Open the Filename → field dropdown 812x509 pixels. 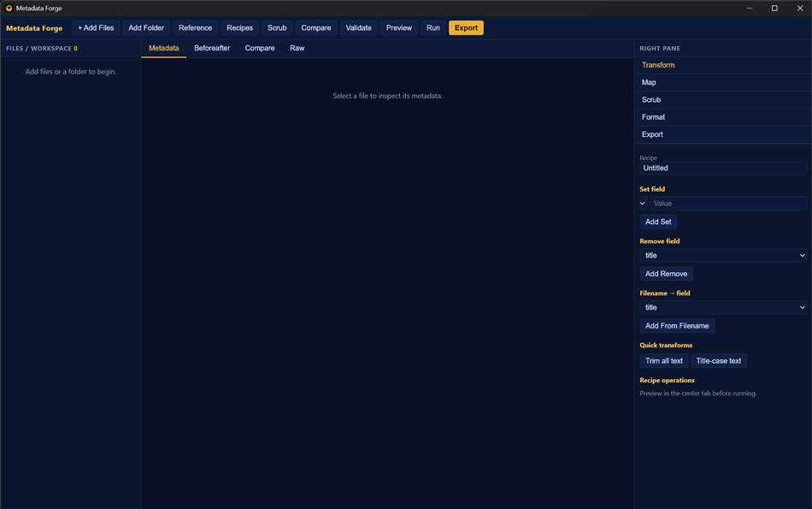(723, 307)
